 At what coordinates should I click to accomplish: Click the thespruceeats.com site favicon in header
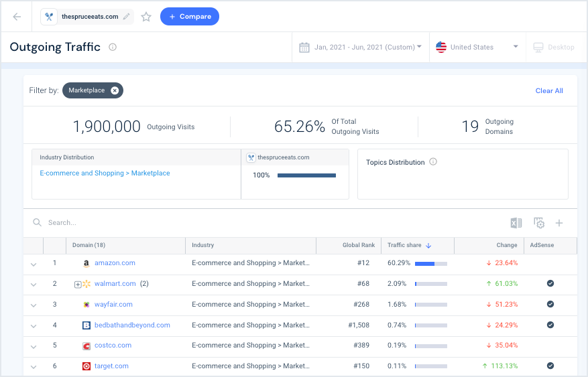tap(49, 17)
